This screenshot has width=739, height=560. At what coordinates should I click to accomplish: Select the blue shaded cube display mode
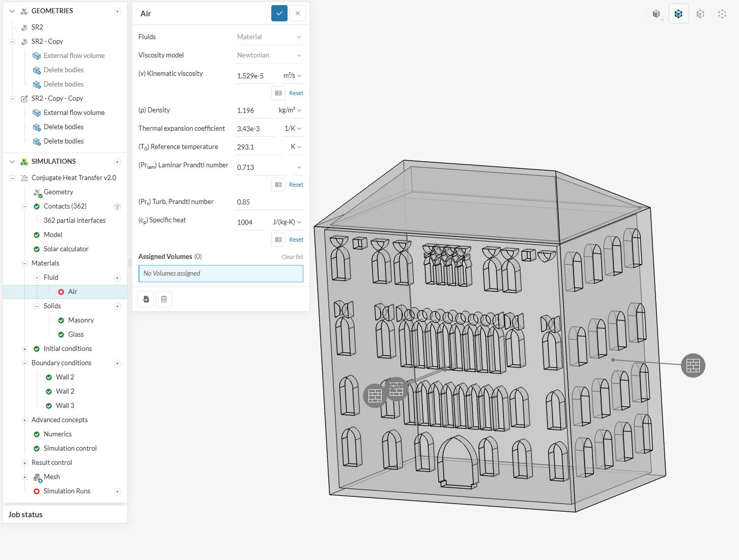[x=678, y=14]
